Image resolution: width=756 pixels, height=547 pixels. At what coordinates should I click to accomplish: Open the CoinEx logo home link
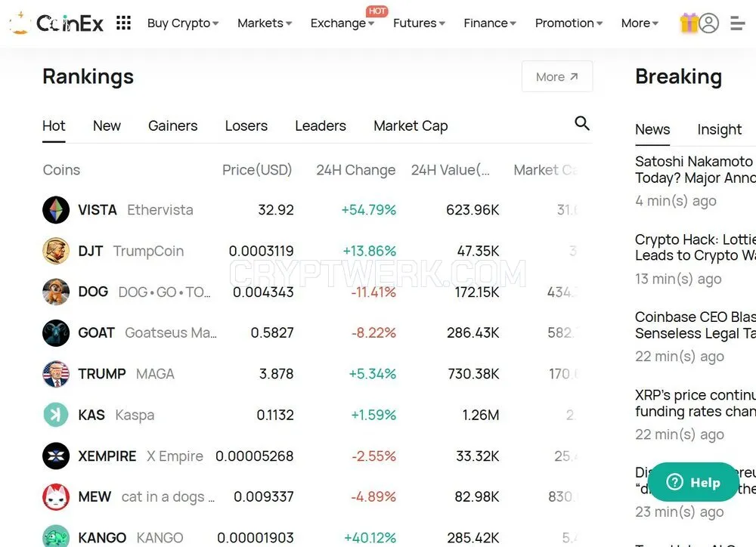point(57,23)
